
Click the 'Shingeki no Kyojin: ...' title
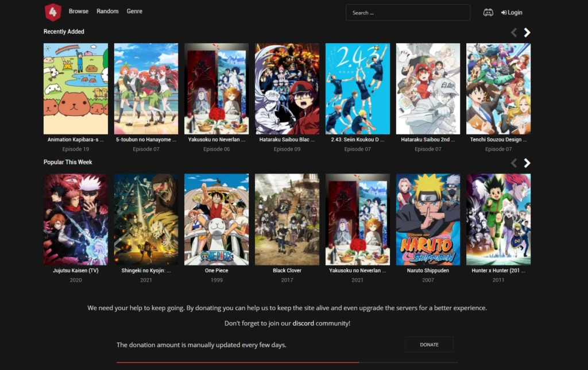coord(146,271)
